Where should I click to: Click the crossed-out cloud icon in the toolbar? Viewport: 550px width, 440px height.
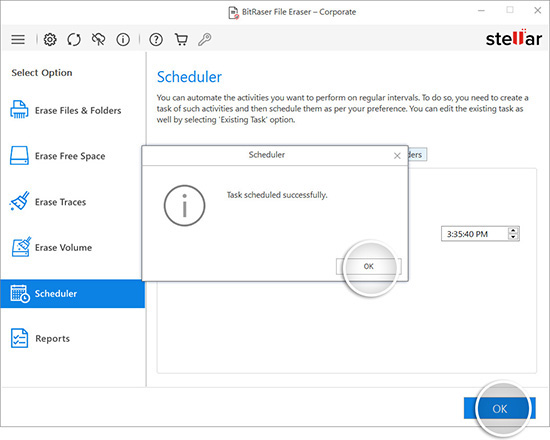pos(99,39)
